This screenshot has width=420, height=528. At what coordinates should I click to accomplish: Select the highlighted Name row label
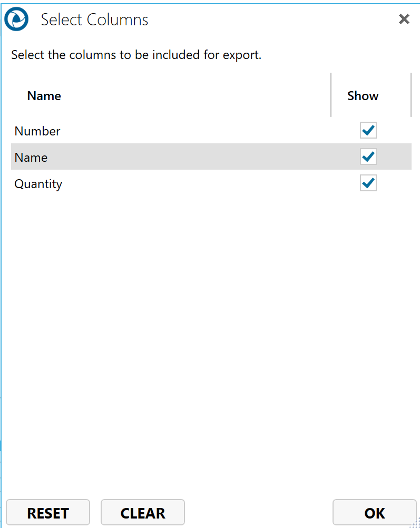31,158
